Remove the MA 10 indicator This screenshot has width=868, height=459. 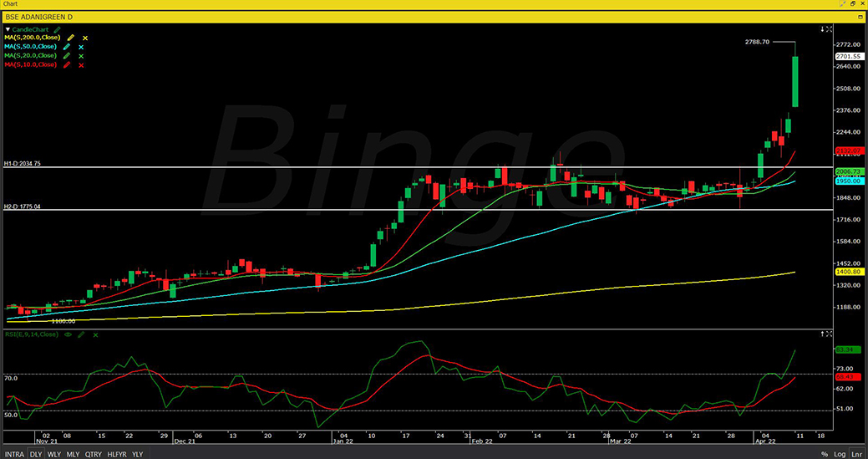coord(81,65)
